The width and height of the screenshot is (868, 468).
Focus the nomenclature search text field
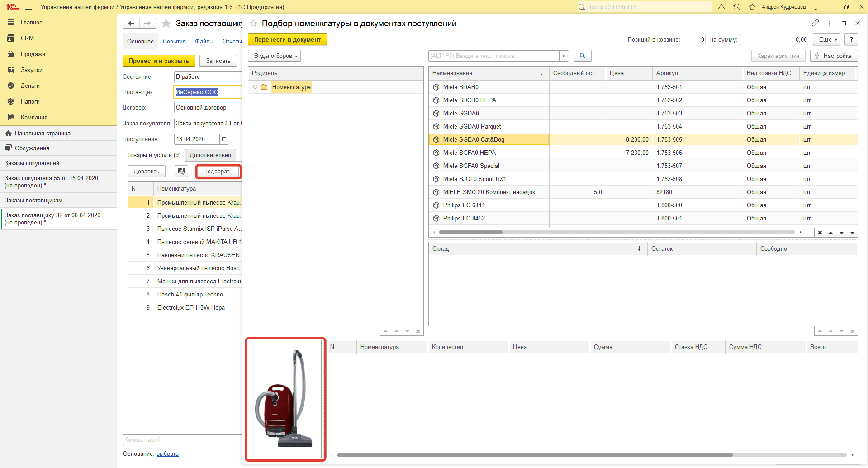coord(493,56)
